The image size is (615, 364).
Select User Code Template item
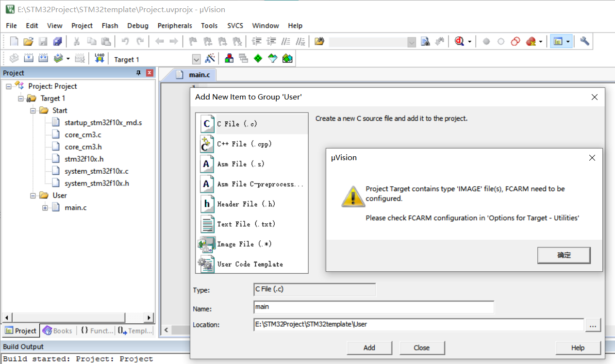pos(252,264)
